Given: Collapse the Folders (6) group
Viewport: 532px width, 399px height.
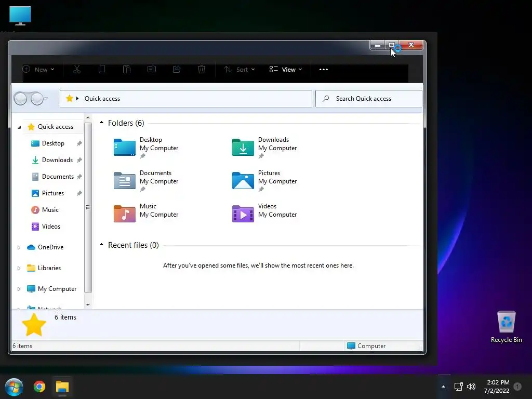Looking at the screenshot, I should coord(101,123).
